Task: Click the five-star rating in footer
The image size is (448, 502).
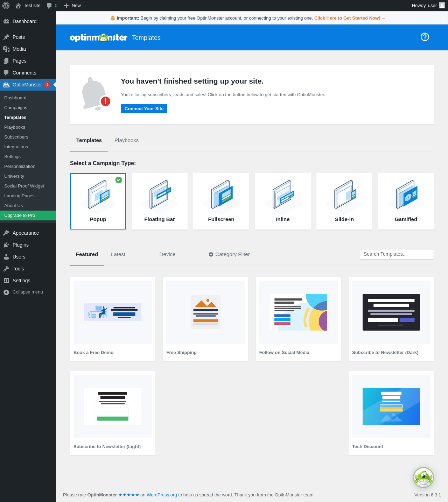Action: 129,495
